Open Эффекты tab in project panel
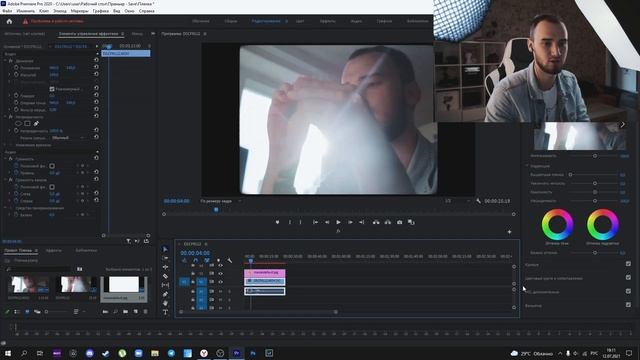 [53, 250]
